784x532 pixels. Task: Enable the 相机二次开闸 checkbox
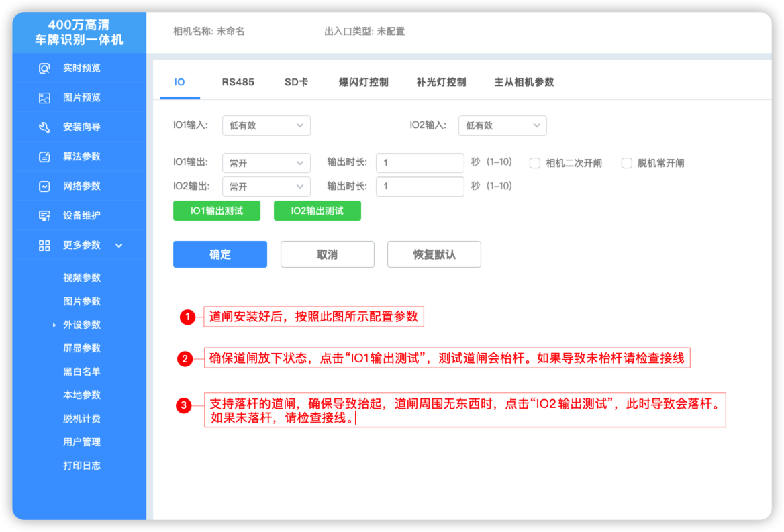tap(535, 163)
